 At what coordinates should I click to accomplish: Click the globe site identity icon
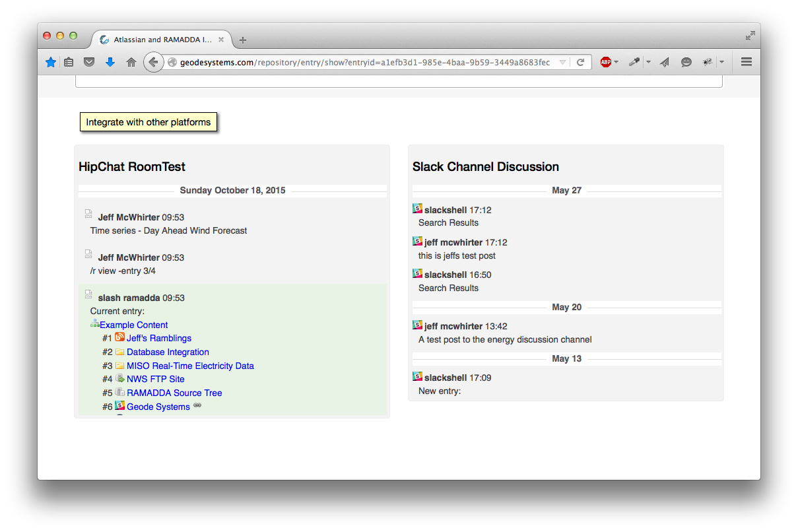[x=172, y=62]
